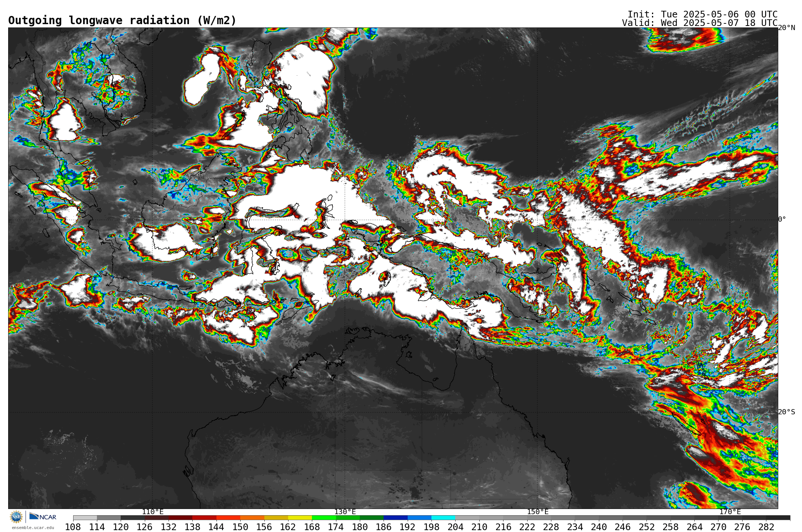Click the colorbar tick label 270
Image resolution: width=802 pixels, height=532 pixels.
point(718,527)
